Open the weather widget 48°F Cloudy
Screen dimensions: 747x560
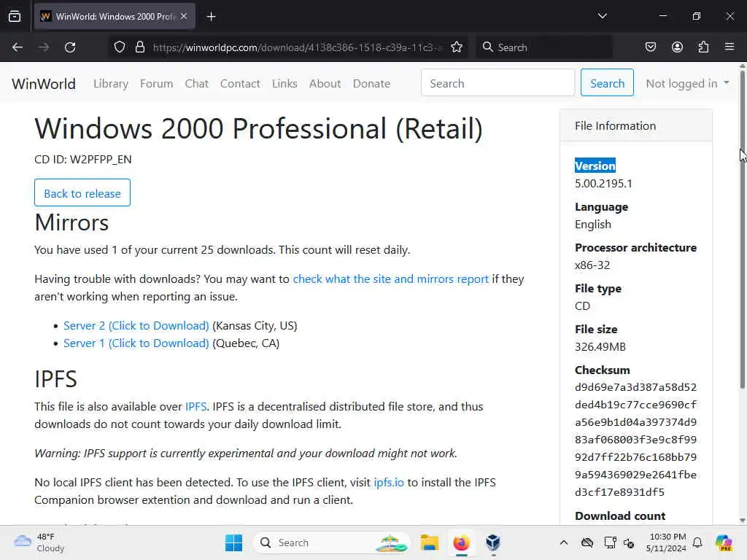point(39,542)
